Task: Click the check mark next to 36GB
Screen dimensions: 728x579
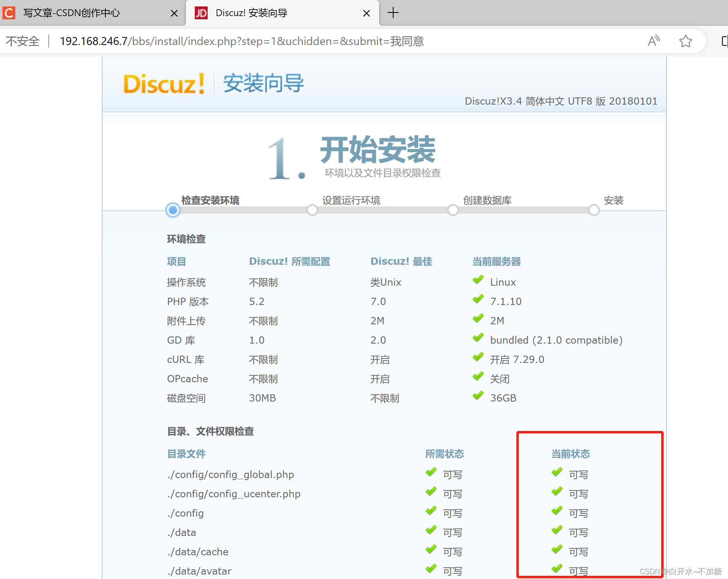Action: coord(478,396)
